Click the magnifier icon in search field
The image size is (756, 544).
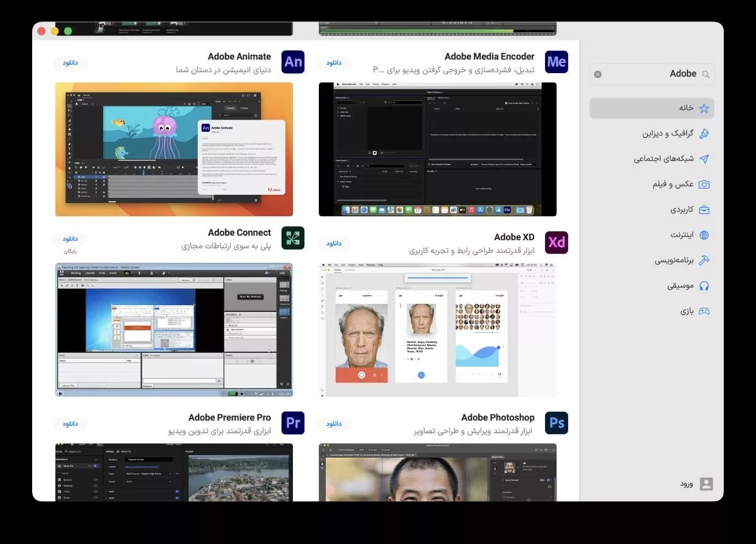click(x=706, y=74)
